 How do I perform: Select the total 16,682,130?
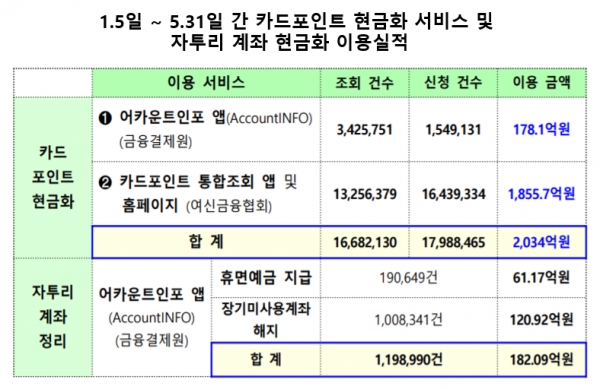365,243
